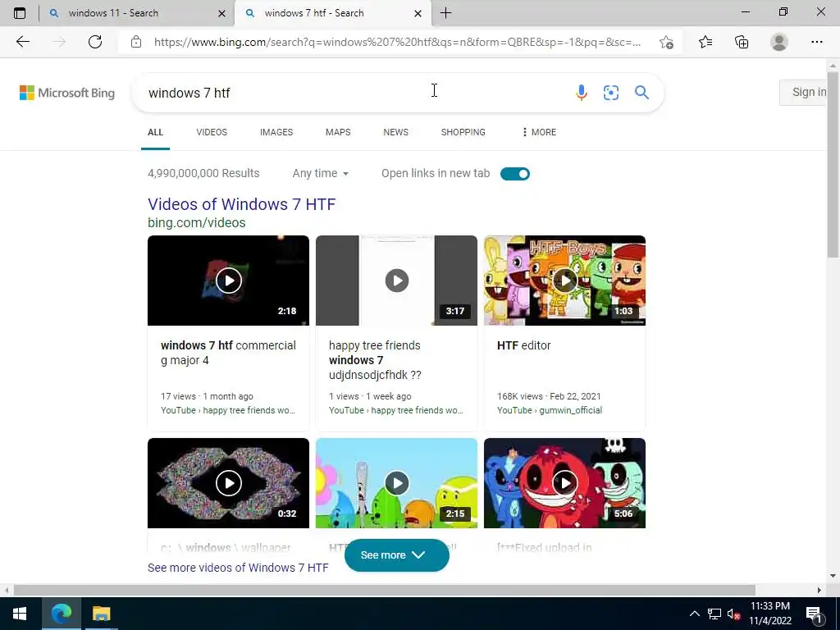
Task: Submit search with magnifier icon
Action: [x=641, y=93]
